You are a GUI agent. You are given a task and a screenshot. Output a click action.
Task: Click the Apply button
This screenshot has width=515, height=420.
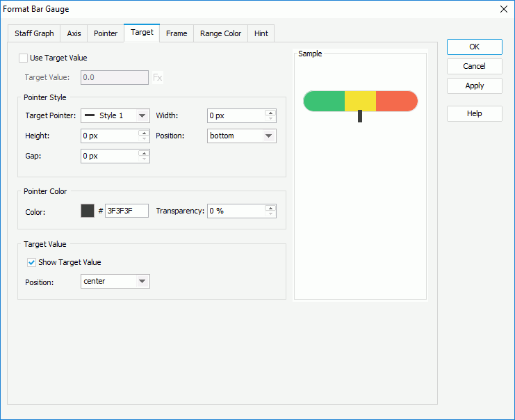point(474,86)
